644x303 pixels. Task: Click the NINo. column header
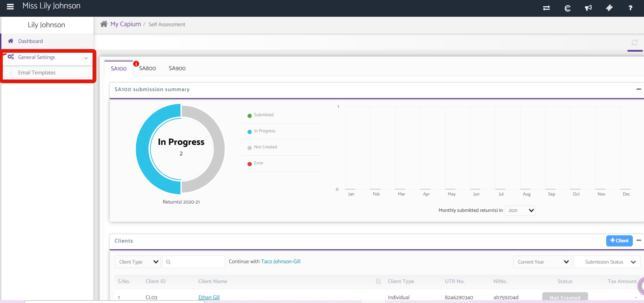click(x=500, y=281)
